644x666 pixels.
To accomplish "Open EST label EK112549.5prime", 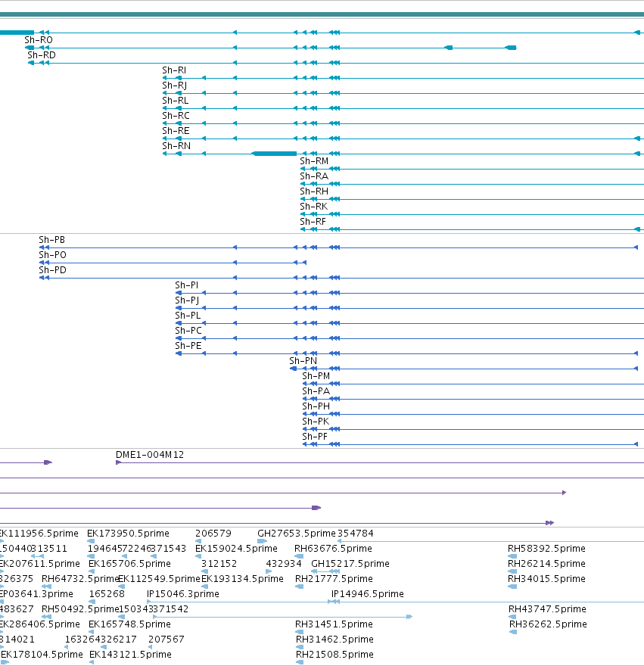I will pyautogui.click(x=159, y=579).
